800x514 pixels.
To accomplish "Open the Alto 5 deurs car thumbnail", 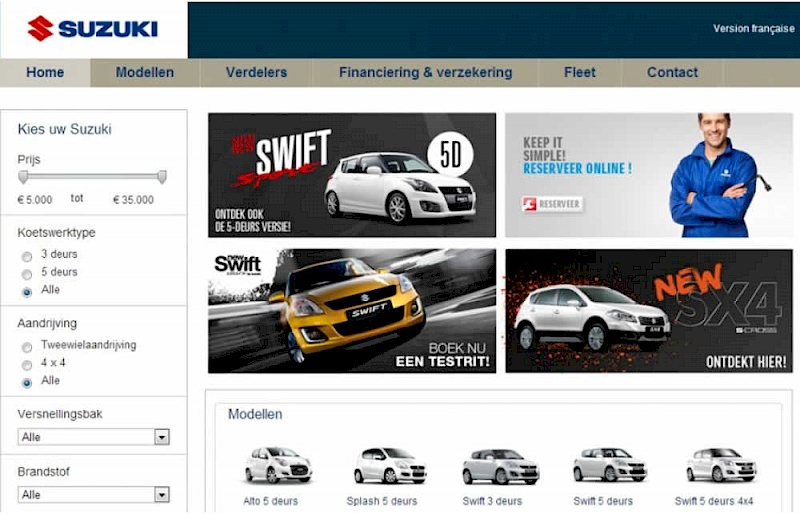I will point(278,465).
